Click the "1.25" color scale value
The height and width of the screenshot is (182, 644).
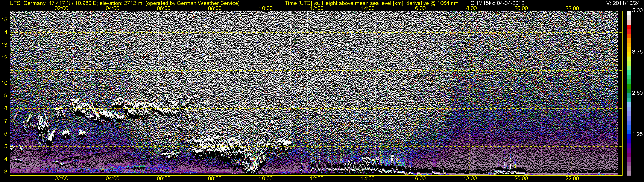tap(637, 134)
